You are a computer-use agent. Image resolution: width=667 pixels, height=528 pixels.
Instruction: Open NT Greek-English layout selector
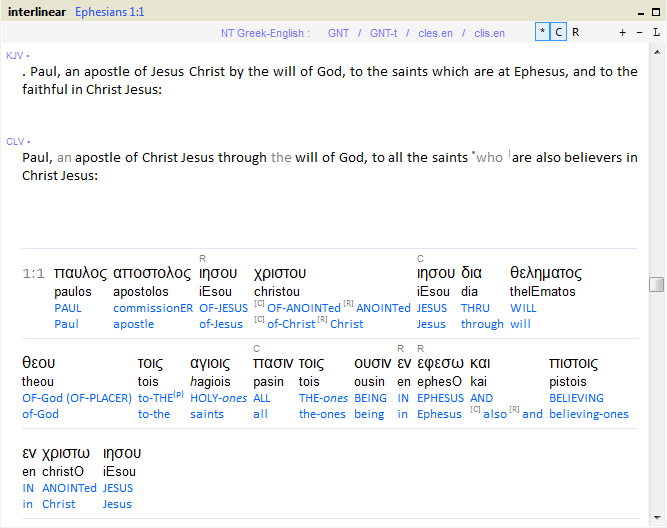click(265, 33)
